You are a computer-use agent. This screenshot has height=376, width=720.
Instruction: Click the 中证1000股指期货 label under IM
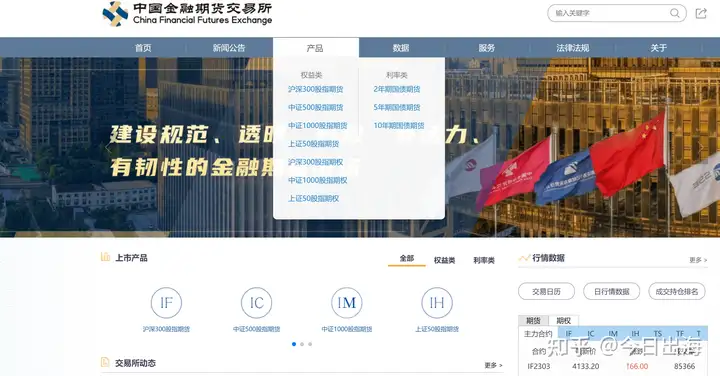tap(347, 329)
